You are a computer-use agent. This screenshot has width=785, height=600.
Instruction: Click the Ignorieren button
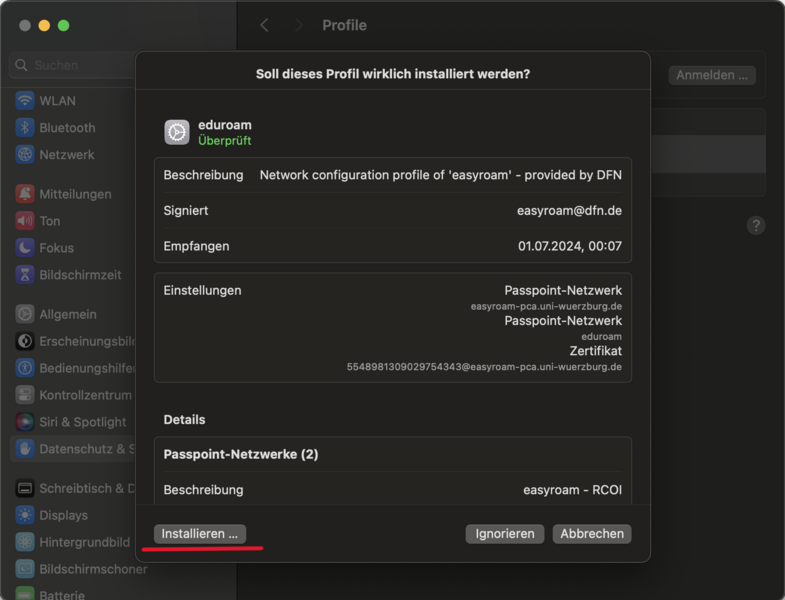505,534
